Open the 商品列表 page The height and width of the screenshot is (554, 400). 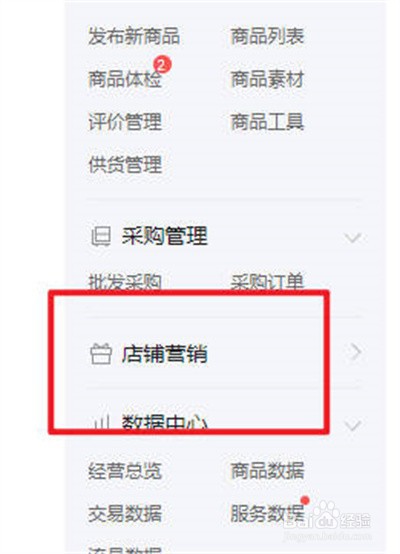267,36
